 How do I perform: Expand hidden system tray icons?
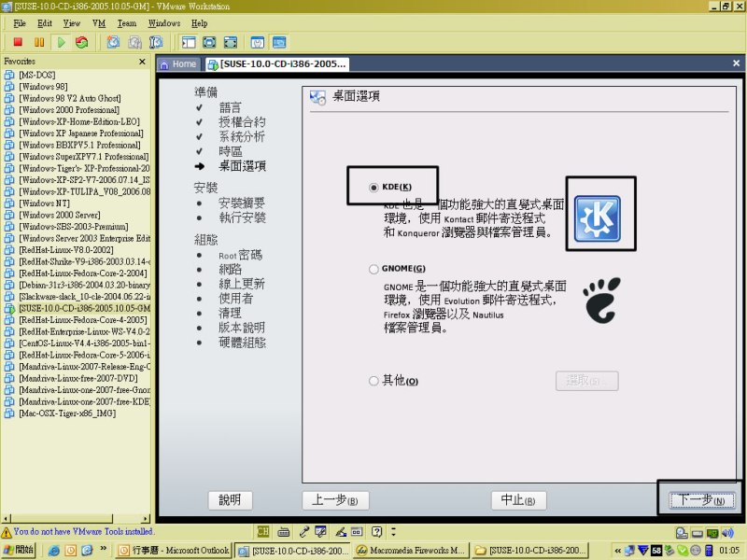(617, 551)
